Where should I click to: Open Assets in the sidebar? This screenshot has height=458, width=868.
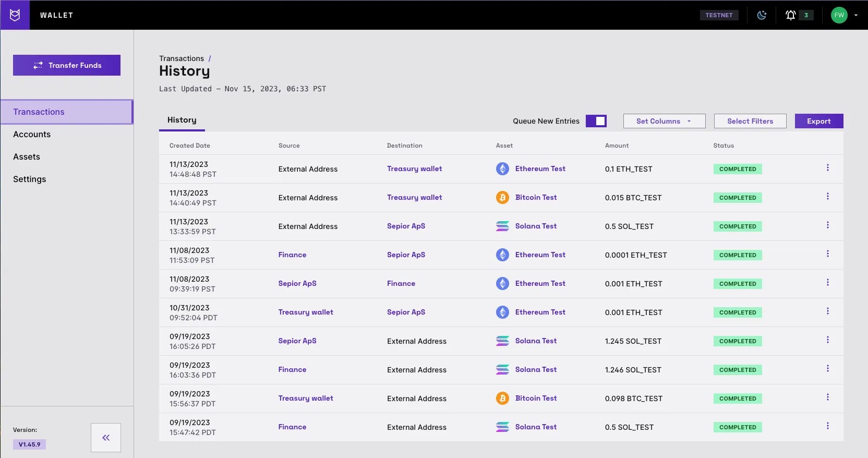(27, 156)
